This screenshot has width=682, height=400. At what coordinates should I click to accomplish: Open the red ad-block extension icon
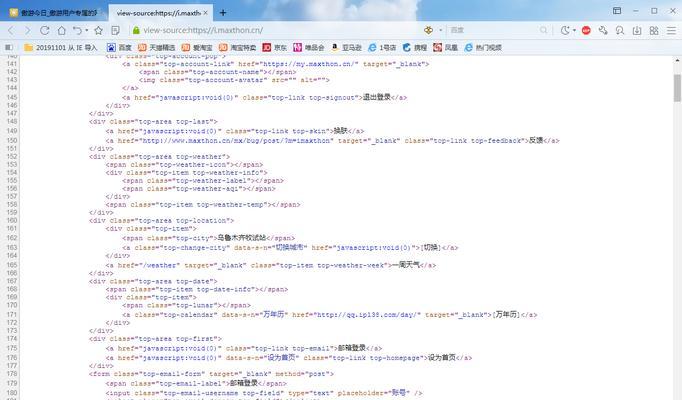[586, 30]
